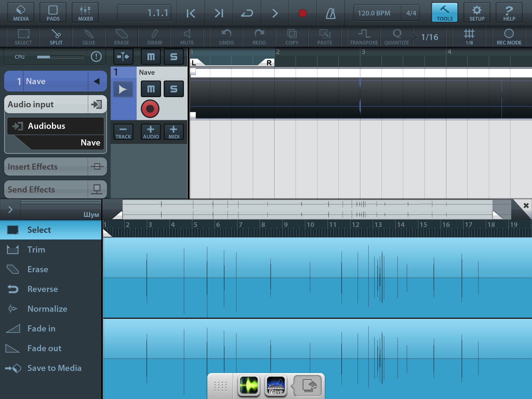532x399 pixels.
Task: Toggle cycle loop playback
Action: coord(247,13)
